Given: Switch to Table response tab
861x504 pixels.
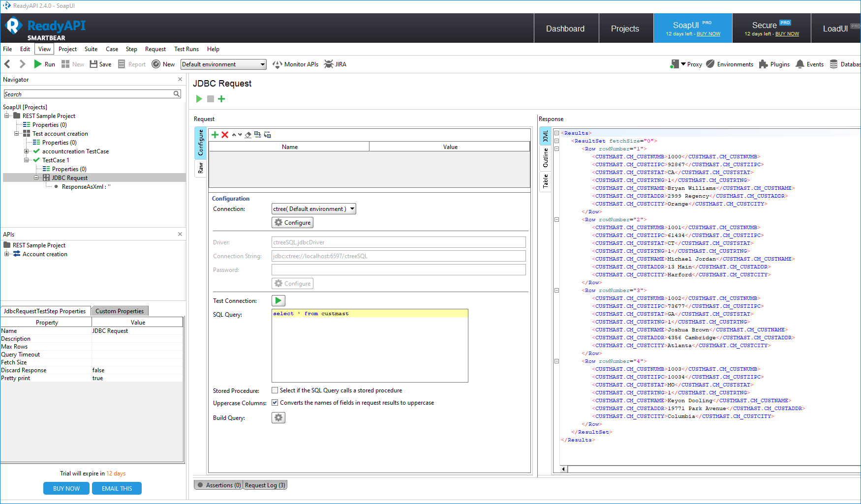Looking at the screenshot, I should (545, 181).
